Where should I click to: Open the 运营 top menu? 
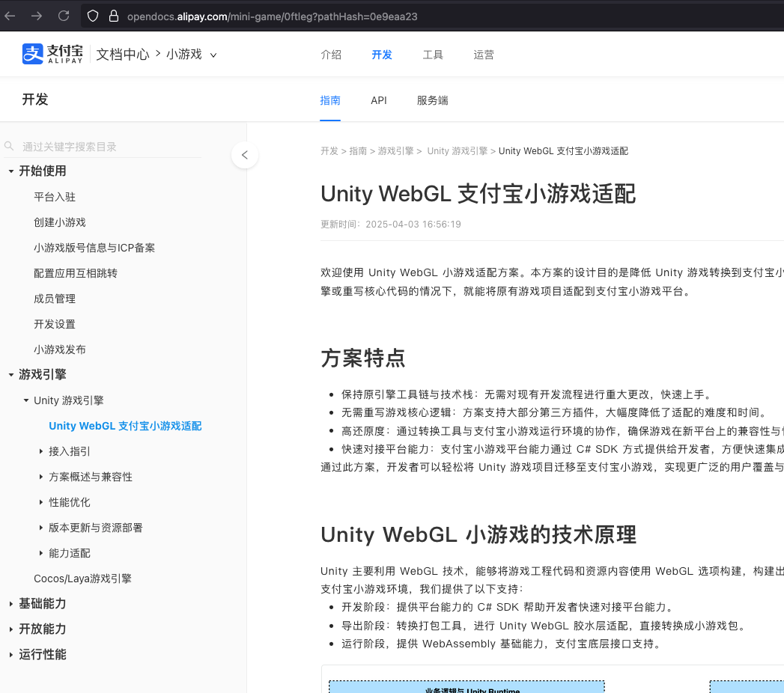point(484,55)
